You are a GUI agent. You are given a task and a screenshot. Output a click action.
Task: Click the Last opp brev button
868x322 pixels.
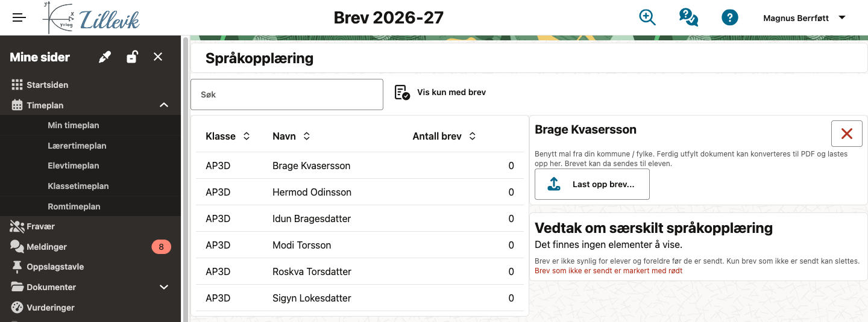(x=592, y=184)
